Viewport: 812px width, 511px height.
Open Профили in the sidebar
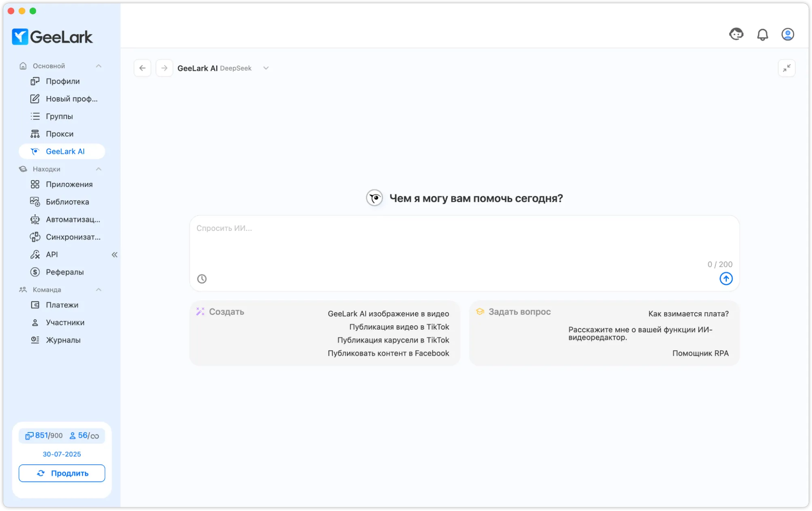[63, 81]
